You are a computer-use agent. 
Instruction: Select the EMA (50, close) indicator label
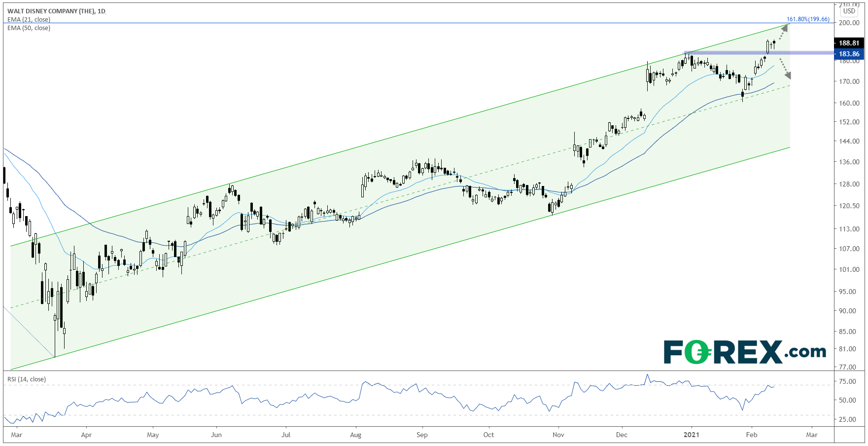29,28
